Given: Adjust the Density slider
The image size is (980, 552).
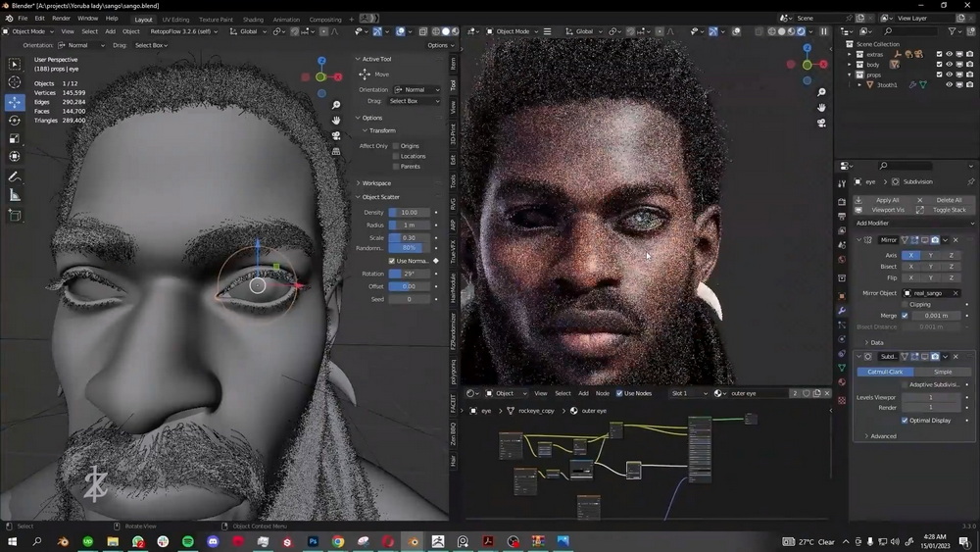Looking at the screenshot, I should [x=410, y=213].
